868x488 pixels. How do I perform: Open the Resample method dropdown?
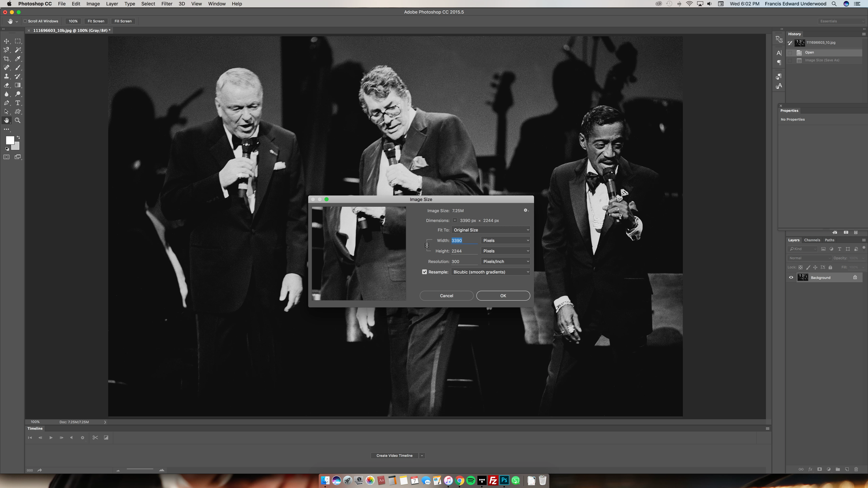coord(491,272)
